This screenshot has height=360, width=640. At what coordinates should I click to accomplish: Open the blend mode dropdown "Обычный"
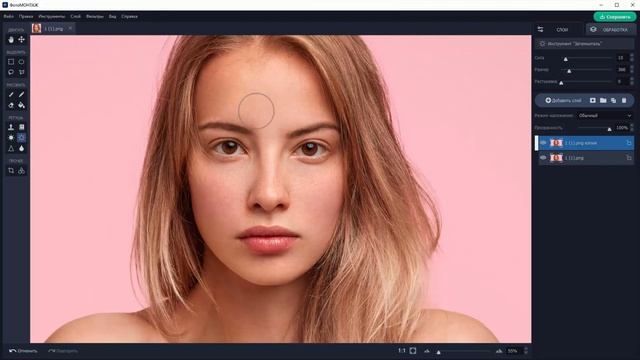[605, 116]
